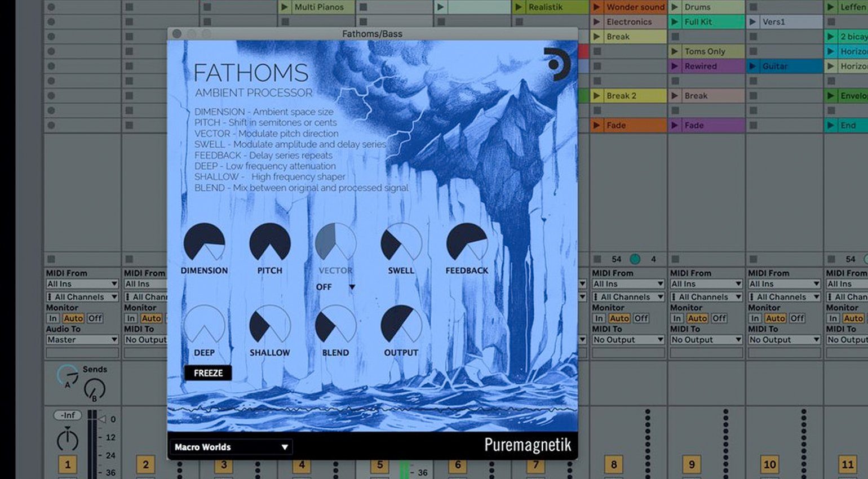The image size is (868, 479).
Task: Open track 1 All Channels dropdown
Action: pos(82,297)
